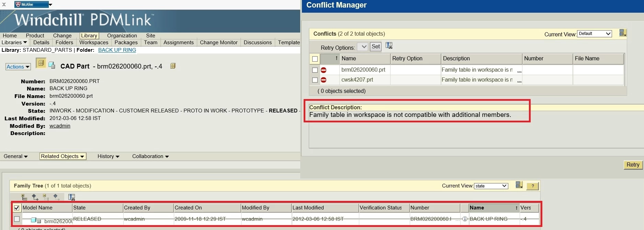Click the cabinet icon after the version -.4
The image size is (644, 230).
[x=173, y=66]
